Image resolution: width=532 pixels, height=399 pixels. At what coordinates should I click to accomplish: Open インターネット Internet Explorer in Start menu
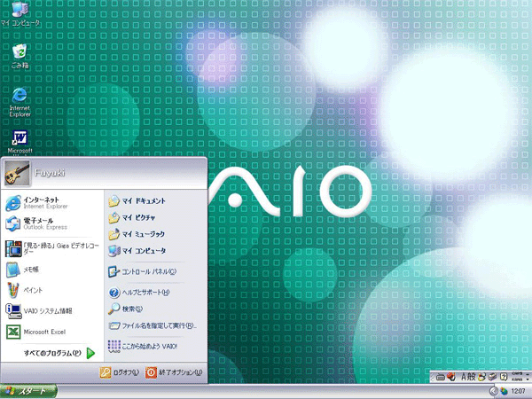(x=52, y=202)
